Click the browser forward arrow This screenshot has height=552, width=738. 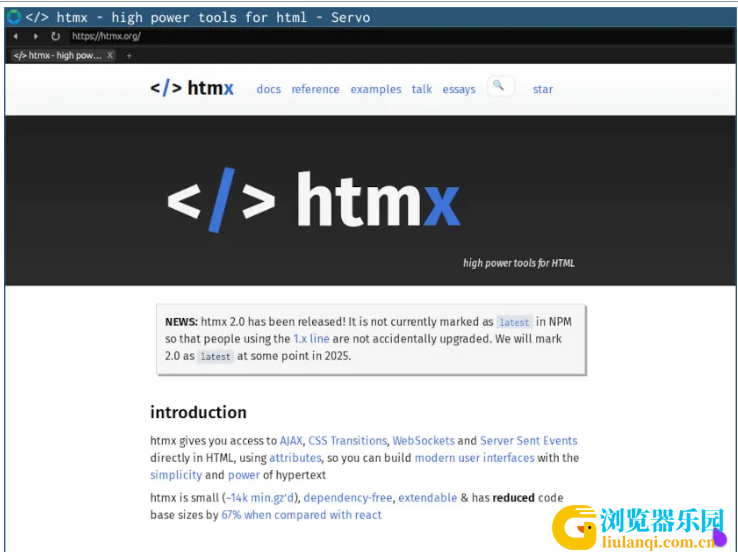pyautogui.click(x=35, y=36)
